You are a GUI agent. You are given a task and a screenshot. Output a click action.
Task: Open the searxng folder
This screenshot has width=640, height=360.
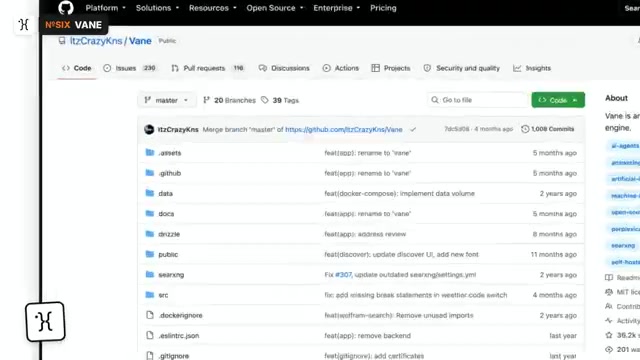[x=171, y=275]
